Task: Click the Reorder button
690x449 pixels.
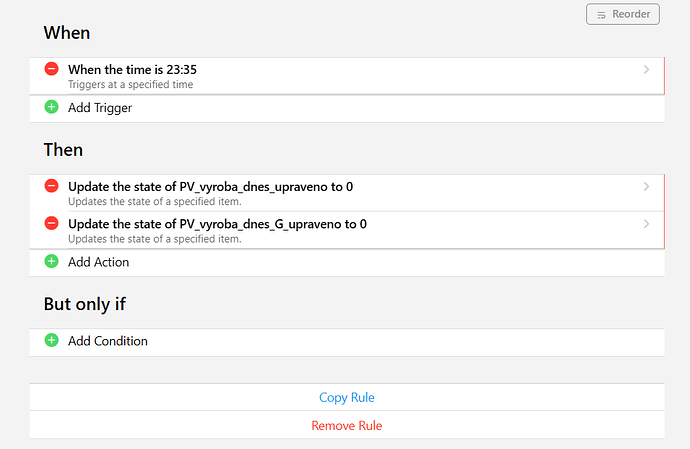Action: point(623,14)
